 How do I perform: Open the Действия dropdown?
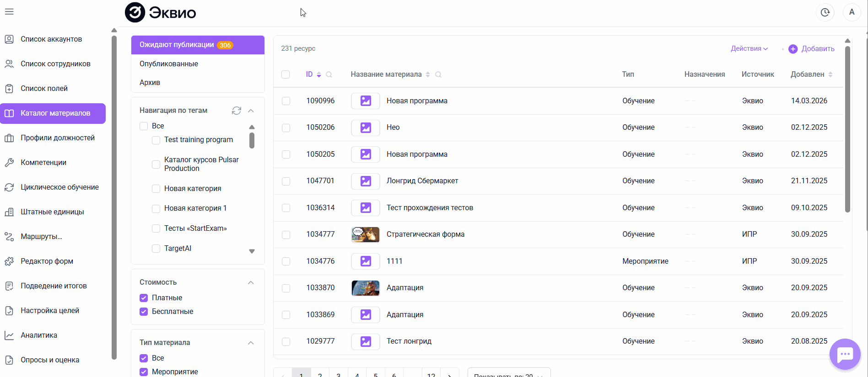pos(749,48)
